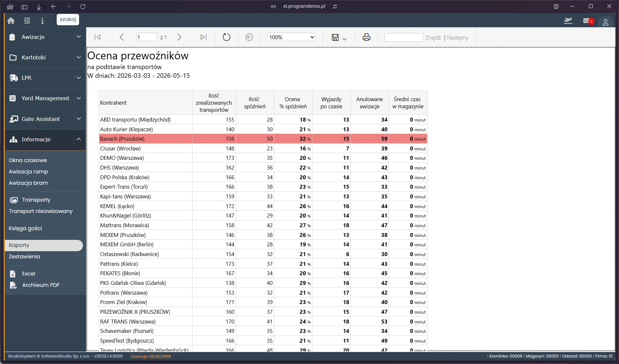Collapse the sidebar menu icon
This screenshot has height=364, width=619.
[x=27, y=21]
